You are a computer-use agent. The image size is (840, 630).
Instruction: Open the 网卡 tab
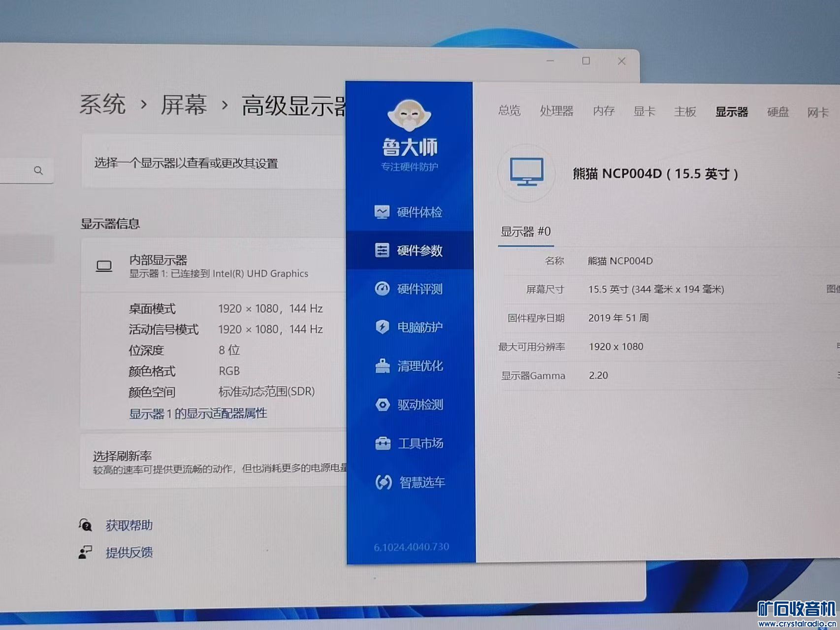[818, 113]
